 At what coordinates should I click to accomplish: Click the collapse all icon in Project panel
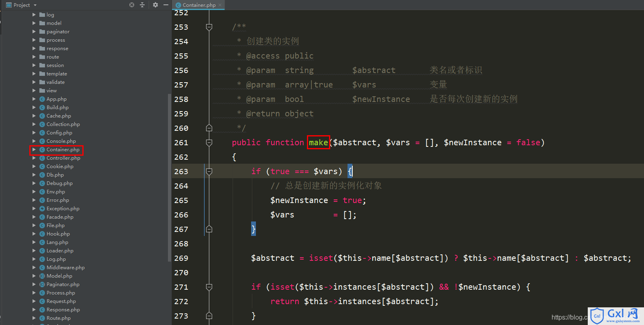142,5
